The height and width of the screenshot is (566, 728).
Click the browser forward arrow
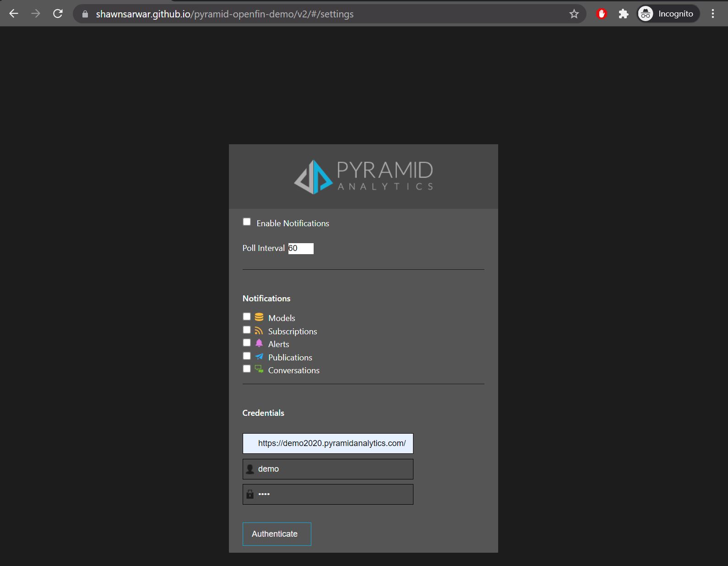36,14
